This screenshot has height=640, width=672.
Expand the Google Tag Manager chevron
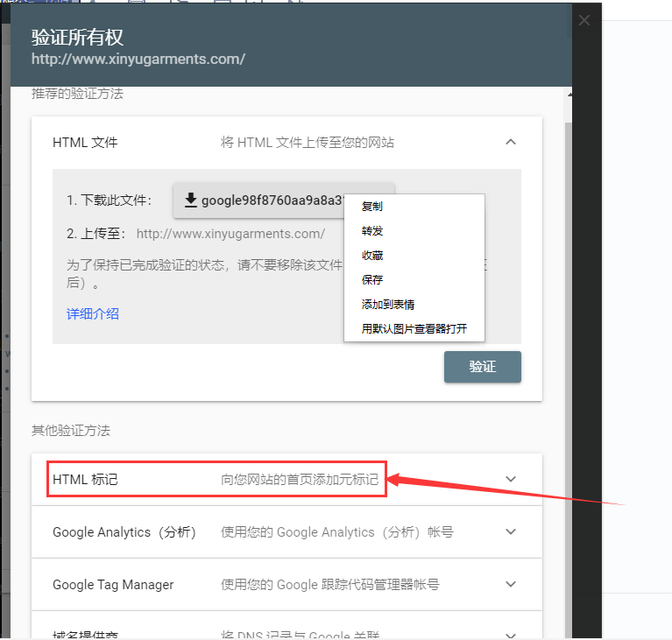(511, 584)
